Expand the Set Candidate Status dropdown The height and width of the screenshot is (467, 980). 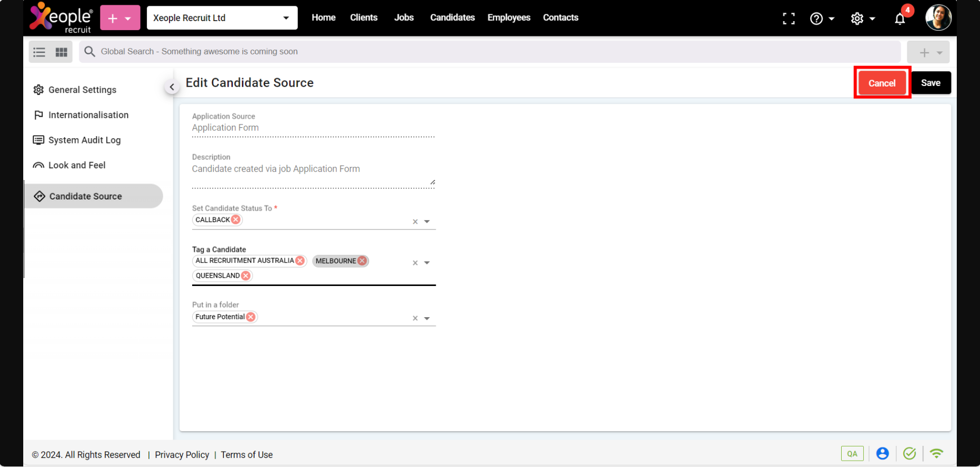coord(427,222)
